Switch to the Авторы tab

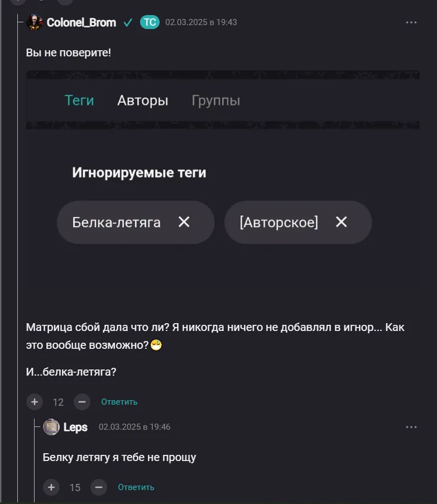pyautogui.click(x=142, y=100)
